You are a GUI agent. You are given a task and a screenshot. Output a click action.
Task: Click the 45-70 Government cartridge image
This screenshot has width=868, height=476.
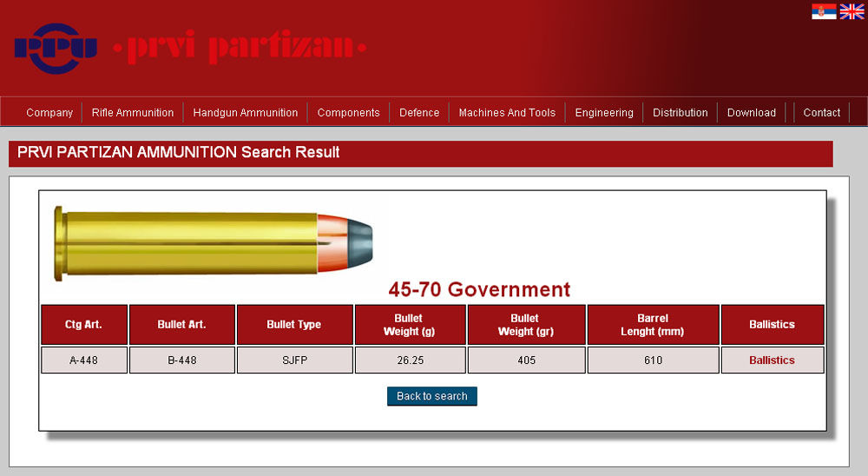(x=214, y=241)
